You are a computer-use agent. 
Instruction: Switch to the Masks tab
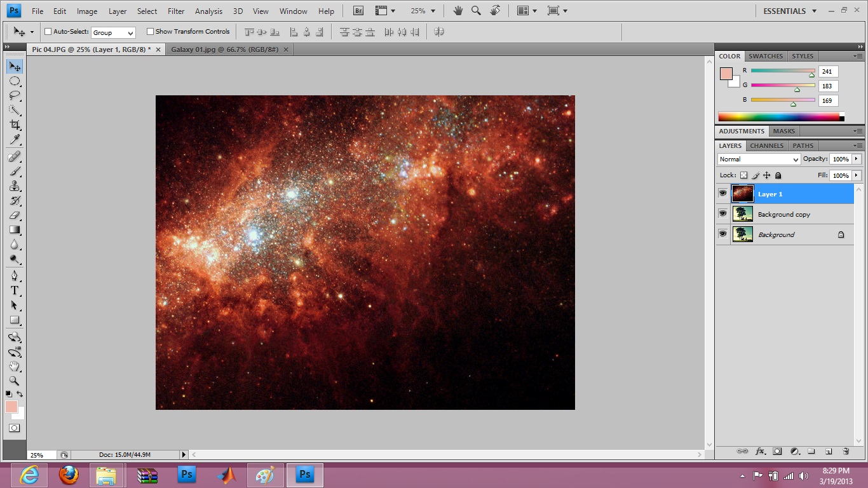point(783,131)
